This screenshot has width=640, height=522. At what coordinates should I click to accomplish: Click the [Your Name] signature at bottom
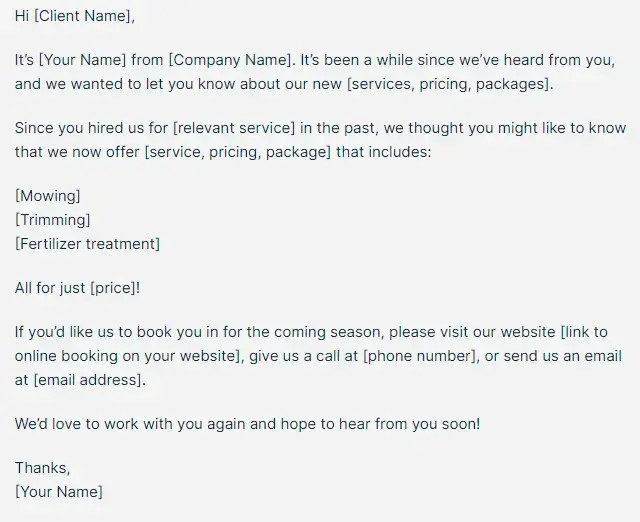tap(59, 492)
